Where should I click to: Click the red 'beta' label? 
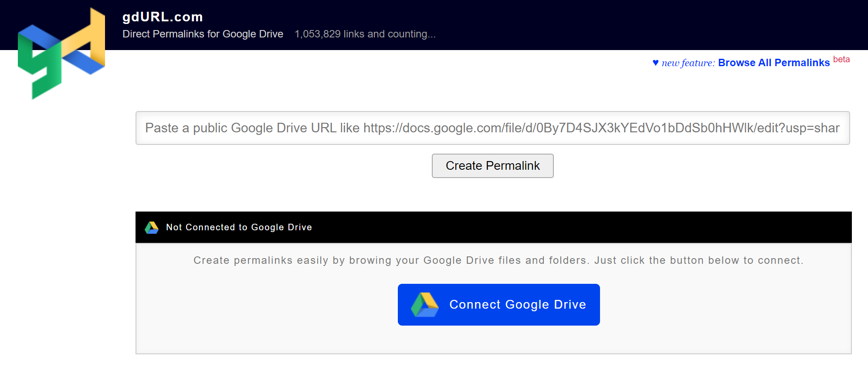click(x=841, y=59)
